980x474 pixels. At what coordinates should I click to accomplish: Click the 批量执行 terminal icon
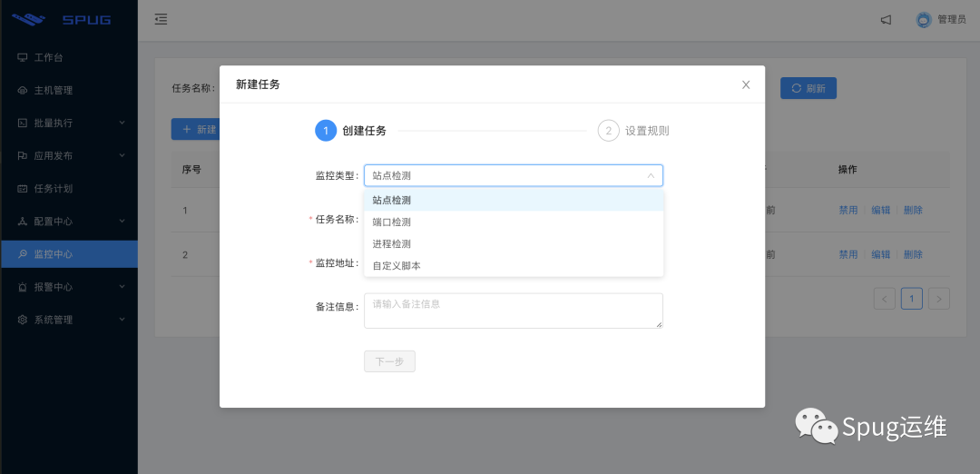pos(23,123)
